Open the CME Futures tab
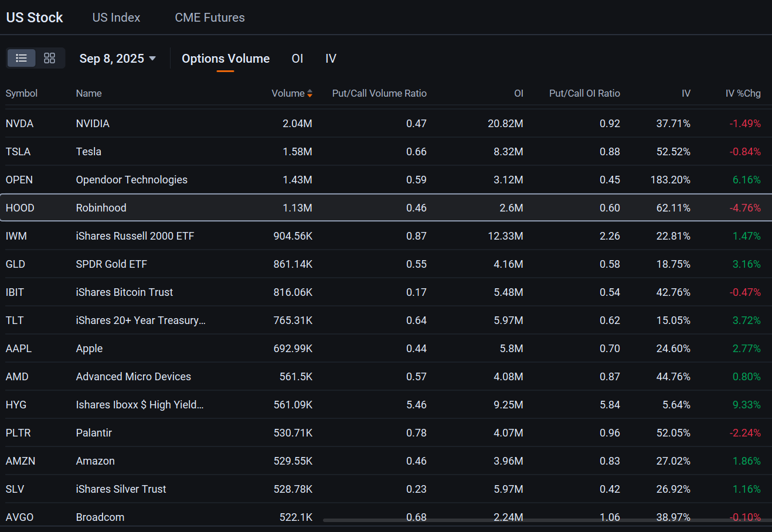Screen dimensions: 772x532 coord(210,18)
